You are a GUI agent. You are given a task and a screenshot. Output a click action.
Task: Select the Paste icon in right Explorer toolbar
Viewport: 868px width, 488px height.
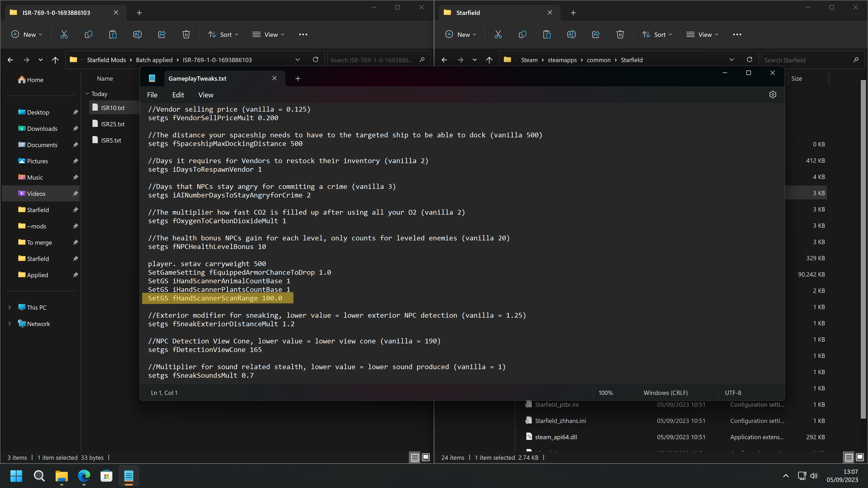click(x=547, y=34)
